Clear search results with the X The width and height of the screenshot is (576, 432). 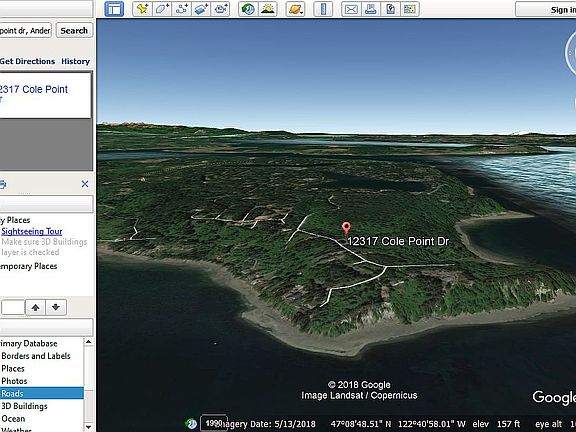click(x=85, y=184)
